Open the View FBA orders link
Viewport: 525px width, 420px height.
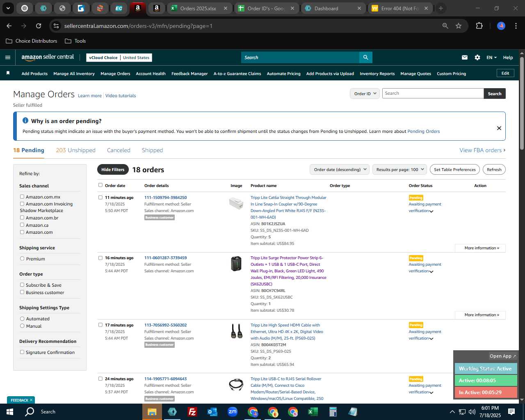482,150
